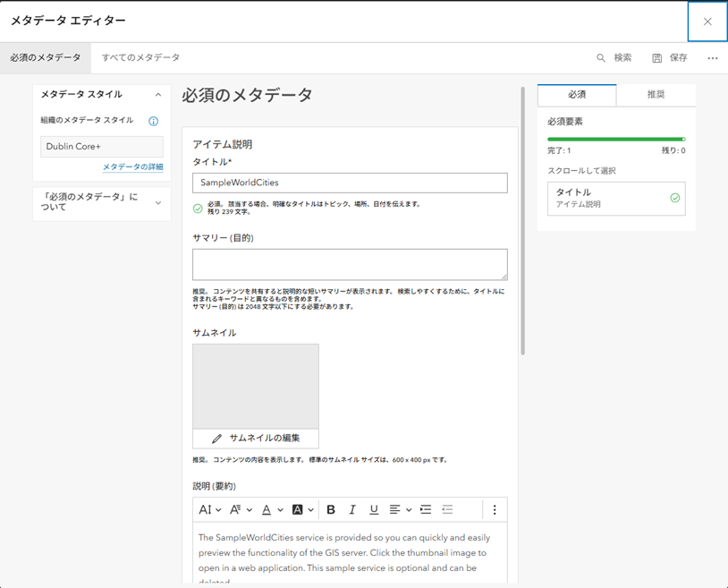Click the required elements progress bar
Image resolution: width=728 pixels, height=588 pixels.
click(x=616, y=139)
